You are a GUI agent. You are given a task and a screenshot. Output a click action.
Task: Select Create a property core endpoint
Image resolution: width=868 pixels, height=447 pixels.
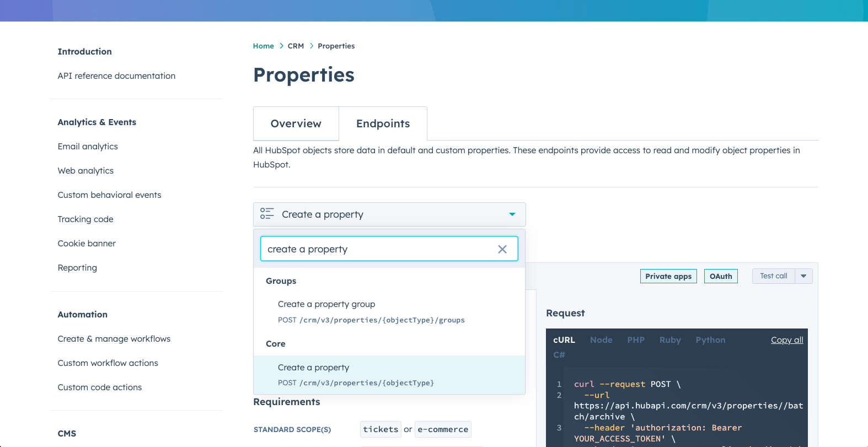(313, 368)
